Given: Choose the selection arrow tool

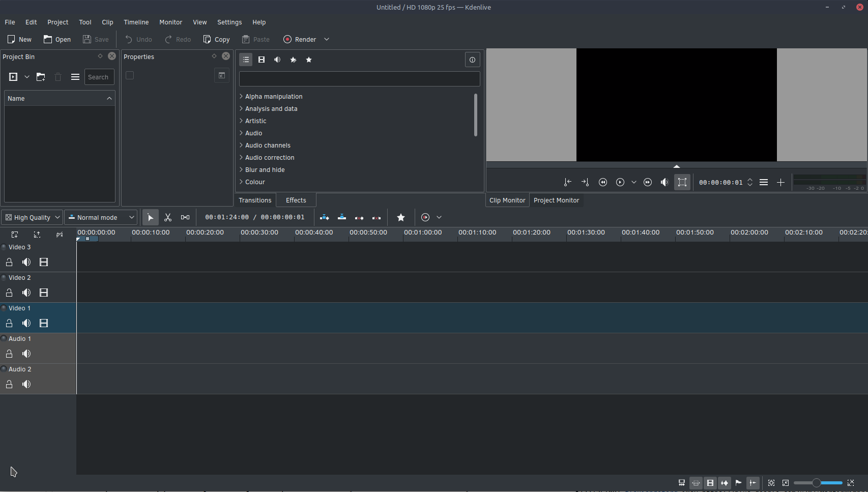Looking at the screenshot, I should 151,217.
